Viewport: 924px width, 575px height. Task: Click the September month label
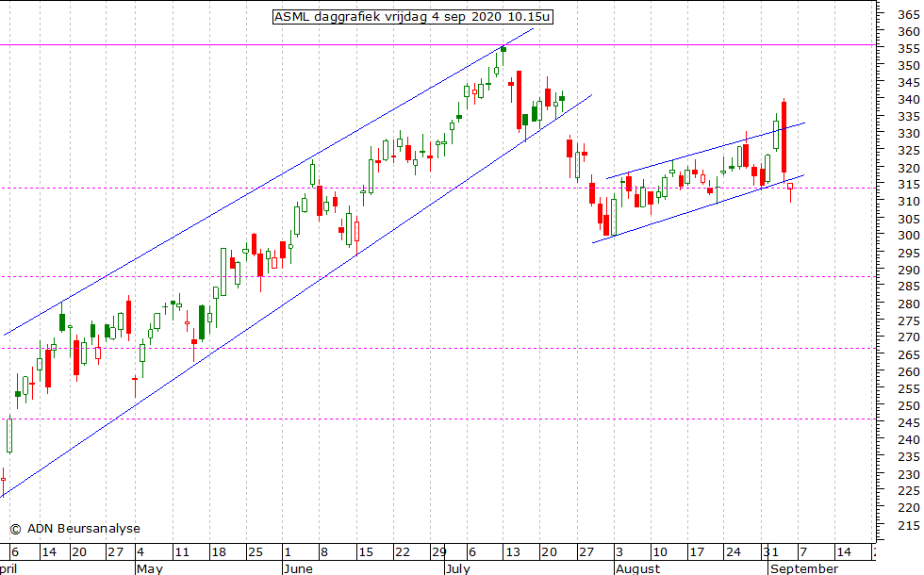coord(804,568)
